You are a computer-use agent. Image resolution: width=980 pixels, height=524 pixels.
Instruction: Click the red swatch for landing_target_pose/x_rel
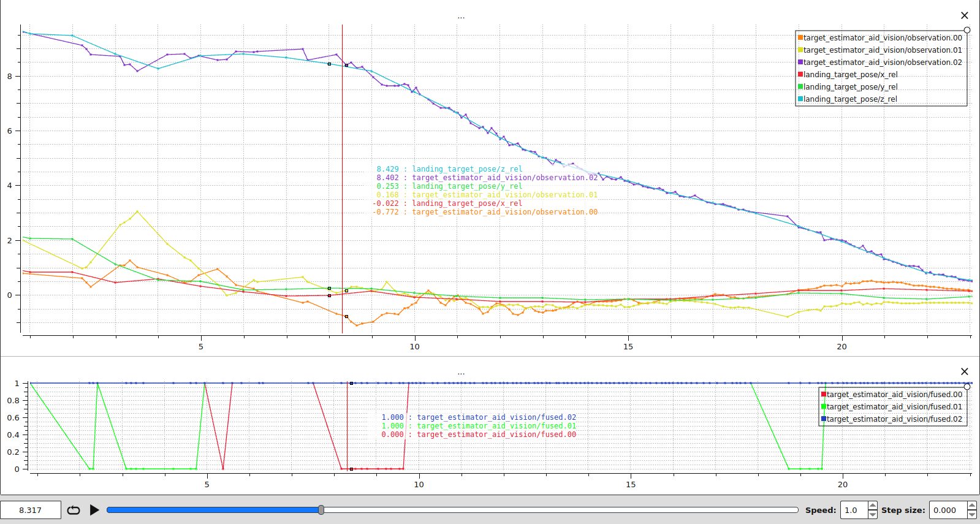tap(800, 74)
